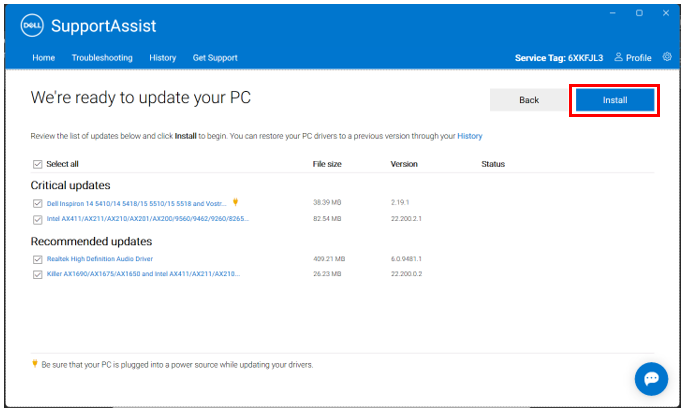Uncheck the Killer AX1690 update checkbox

pos(37,275)
